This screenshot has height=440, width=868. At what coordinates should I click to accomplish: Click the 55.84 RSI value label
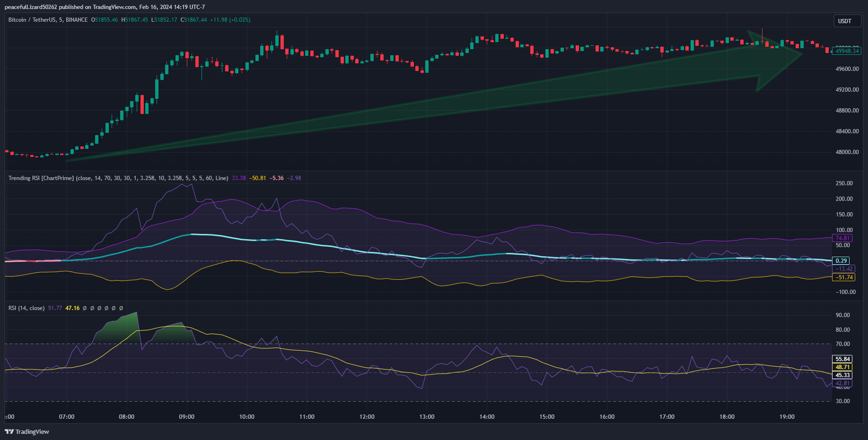842,359
